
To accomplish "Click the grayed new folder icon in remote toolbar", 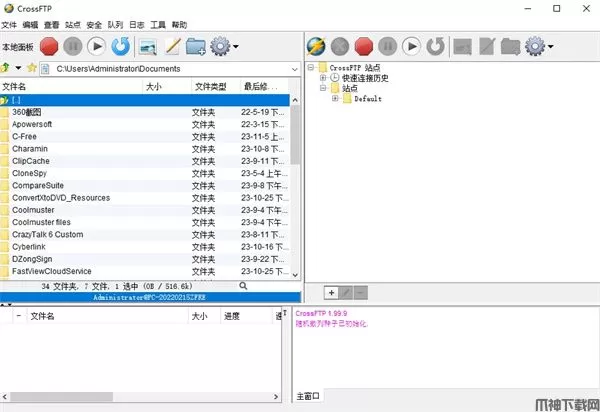I will click(510, 47).
